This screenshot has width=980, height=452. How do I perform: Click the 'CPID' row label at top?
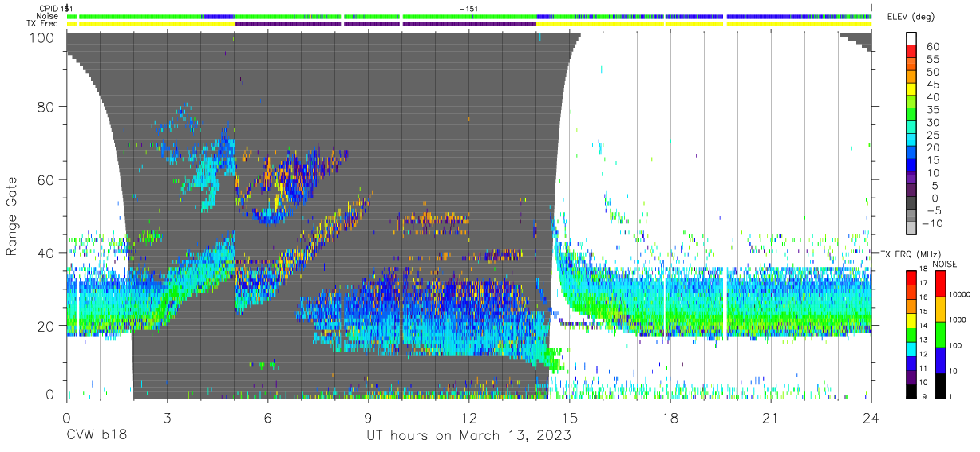[x=49, y=8]
